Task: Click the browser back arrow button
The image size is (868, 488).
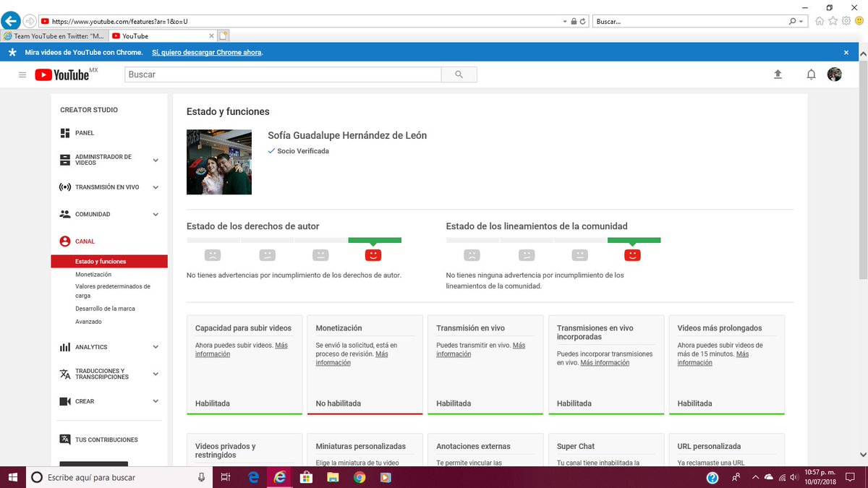Action: [x=11, y=21]
